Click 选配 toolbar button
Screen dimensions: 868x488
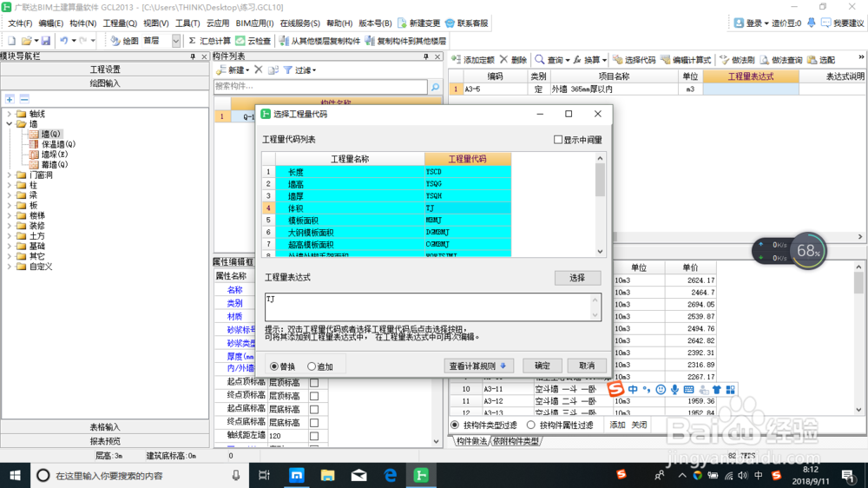[821, 60]
